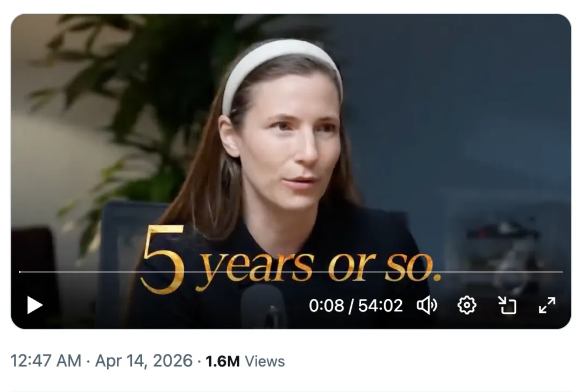Open the 12:47 AM timestamp link
The height and width of the screenshot is (392, 581).
pos(46,361)
